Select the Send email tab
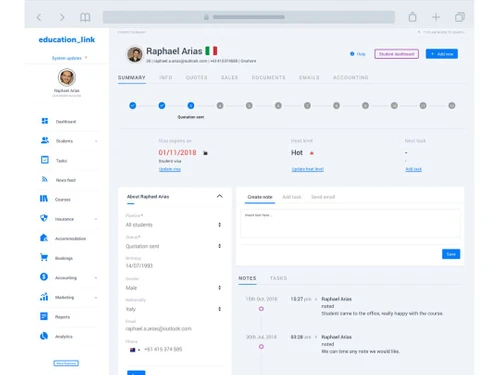 323,197
